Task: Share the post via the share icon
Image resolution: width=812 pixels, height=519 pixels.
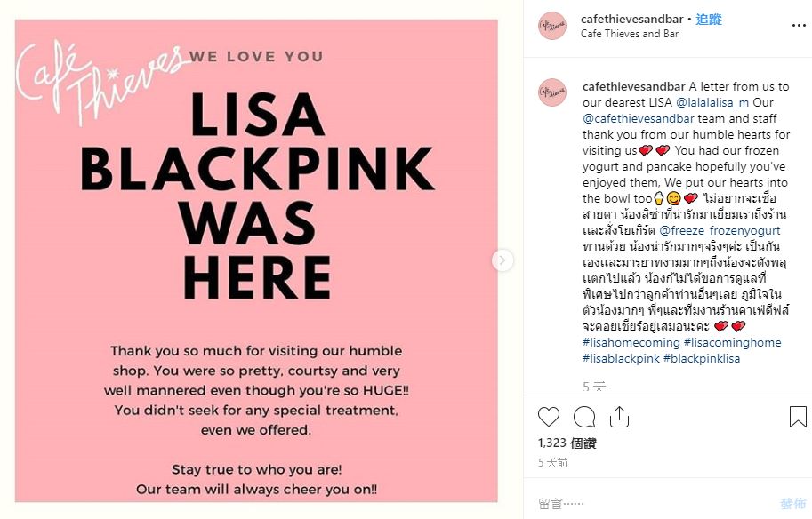Action: tap(619, 417)
